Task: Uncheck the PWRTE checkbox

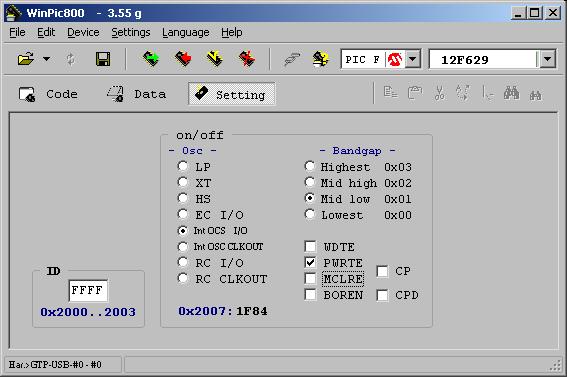Action: [x=310, y=262]
